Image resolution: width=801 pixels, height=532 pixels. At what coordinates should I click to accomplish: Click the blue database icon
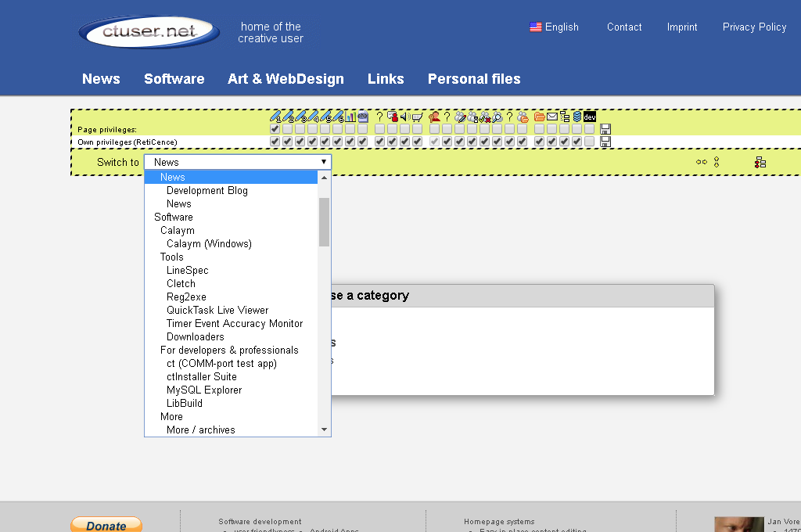[577, 117]
